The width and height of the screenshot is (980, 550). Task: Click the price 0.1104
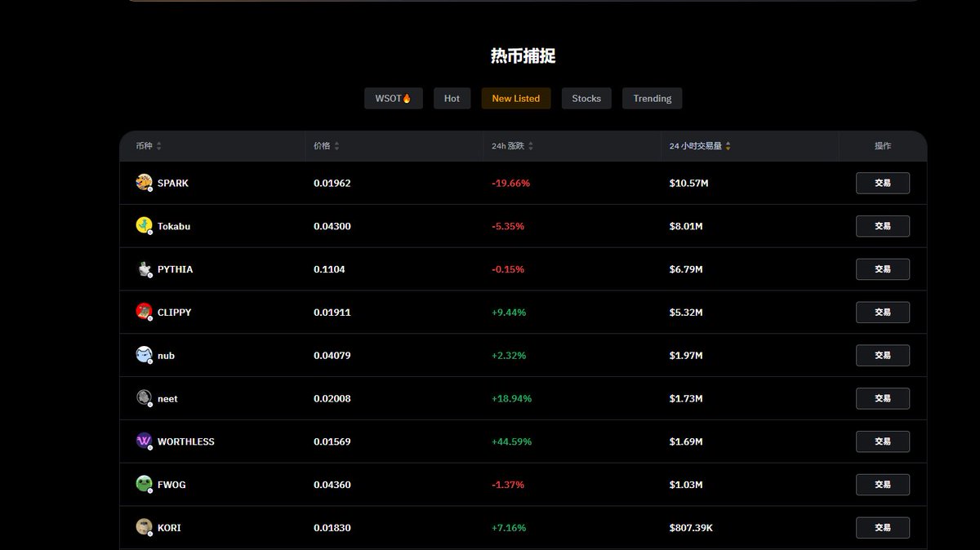point(329,269)
